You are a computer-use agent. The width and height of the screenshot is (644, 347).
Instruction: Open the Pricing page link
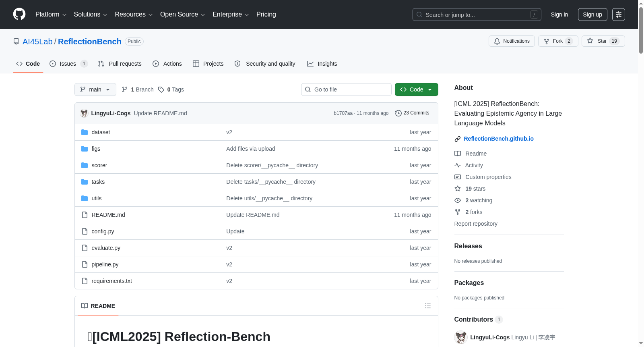coord(266,15)
